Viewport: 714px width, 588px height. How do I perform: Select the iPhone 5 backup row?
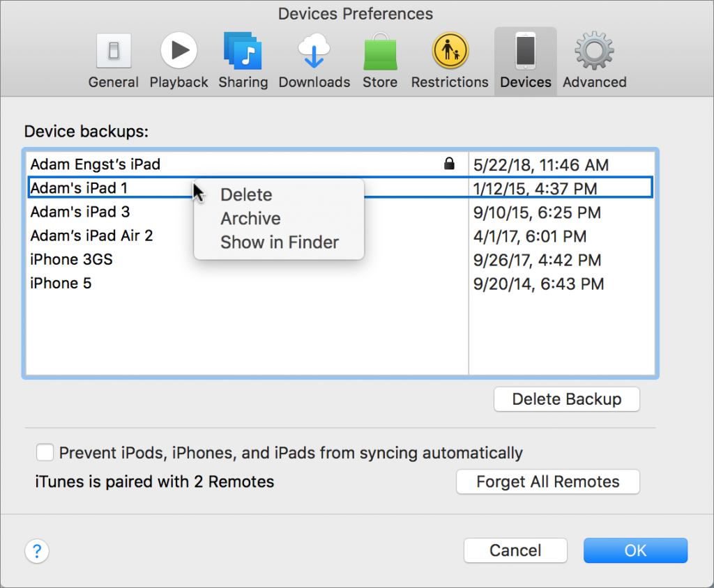pos(340,283)
